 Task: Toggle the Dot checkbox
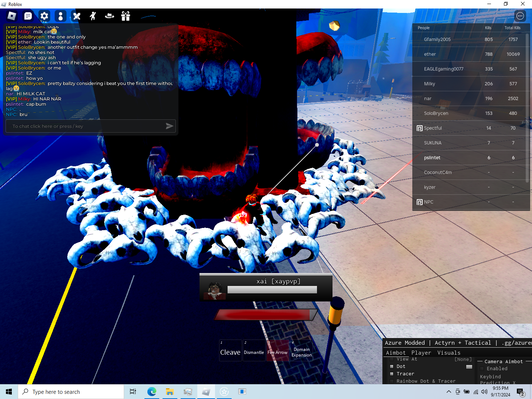pos(392,366)
